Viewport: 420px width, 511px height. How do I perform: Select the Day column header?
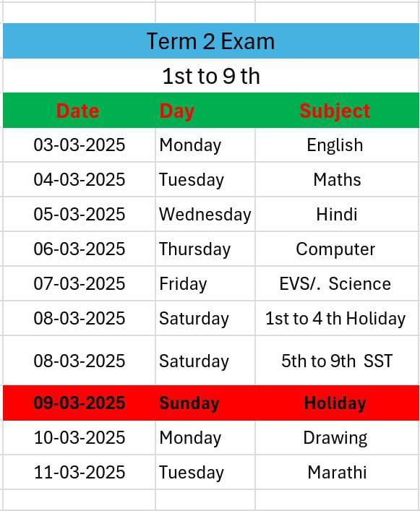tap(205, 111)
